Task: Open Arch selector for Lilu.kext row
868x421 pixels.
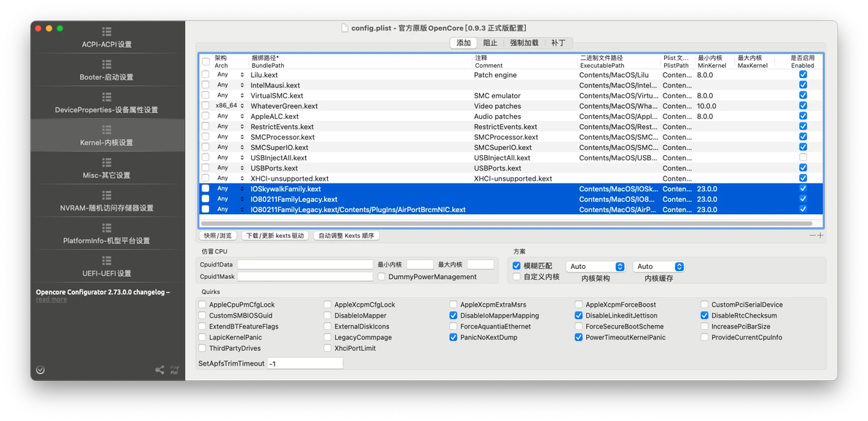Action: click(x=230, y=74)
